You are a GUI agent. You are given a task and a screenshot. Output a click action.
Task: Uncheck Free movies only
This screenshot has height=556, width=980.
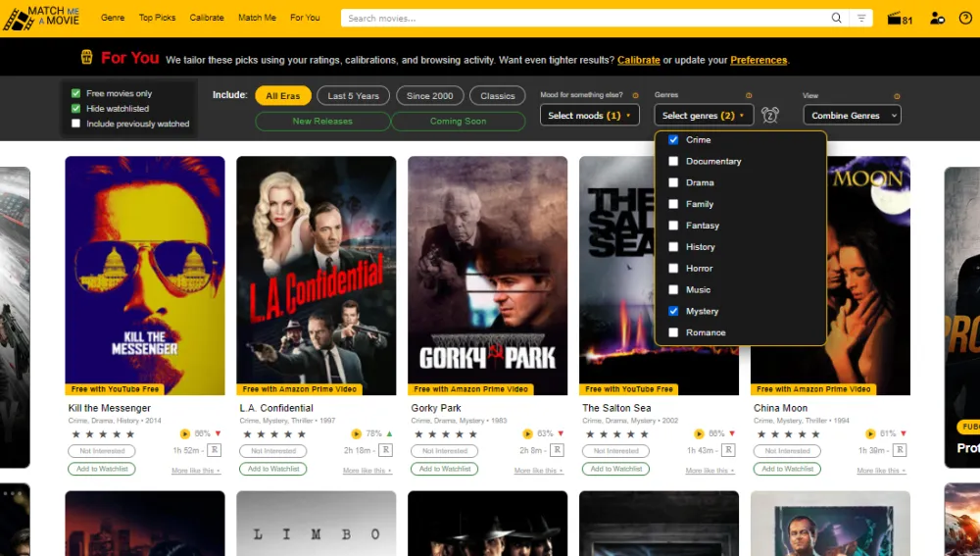(75, 93)
